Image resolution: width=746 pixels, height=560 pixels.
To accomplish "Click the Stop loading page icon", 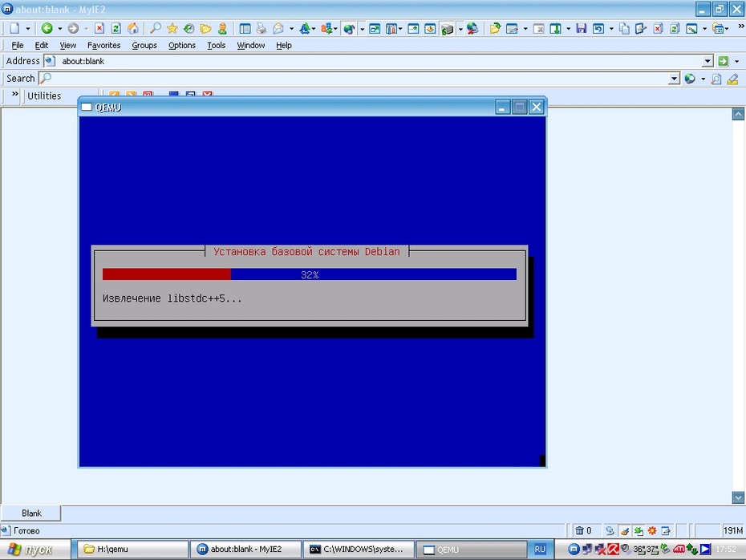I will coord(99,28).
